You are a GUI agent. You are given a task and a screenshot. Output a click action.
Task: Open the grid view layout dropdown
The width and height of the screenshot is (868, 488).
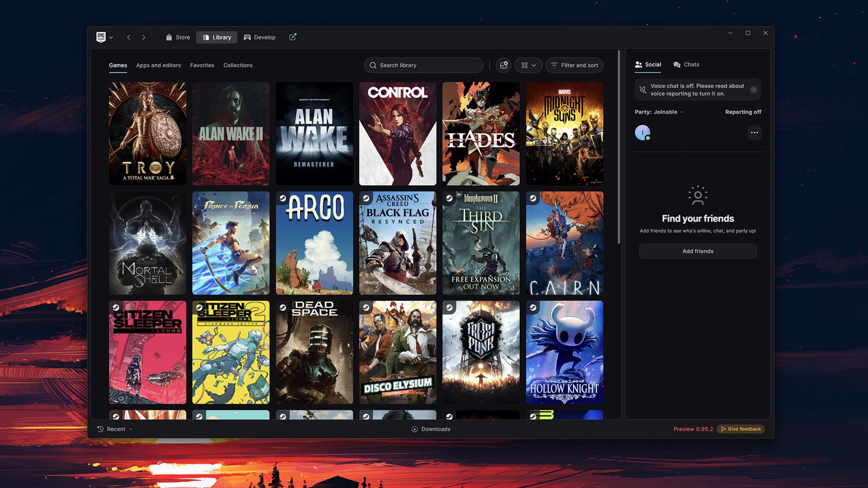[x=528, y=65]
